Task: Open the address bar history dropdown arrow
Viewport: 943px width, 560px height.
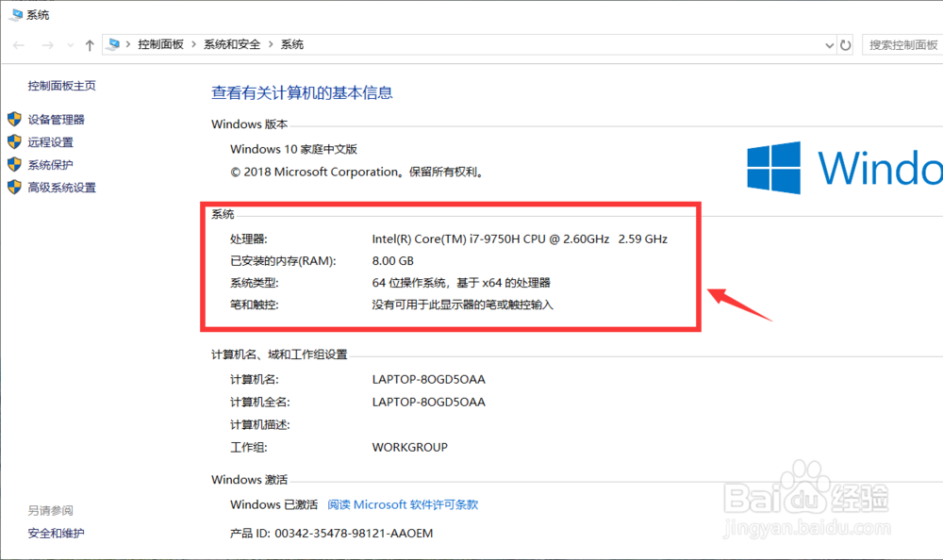Action: tap(829, 44)
